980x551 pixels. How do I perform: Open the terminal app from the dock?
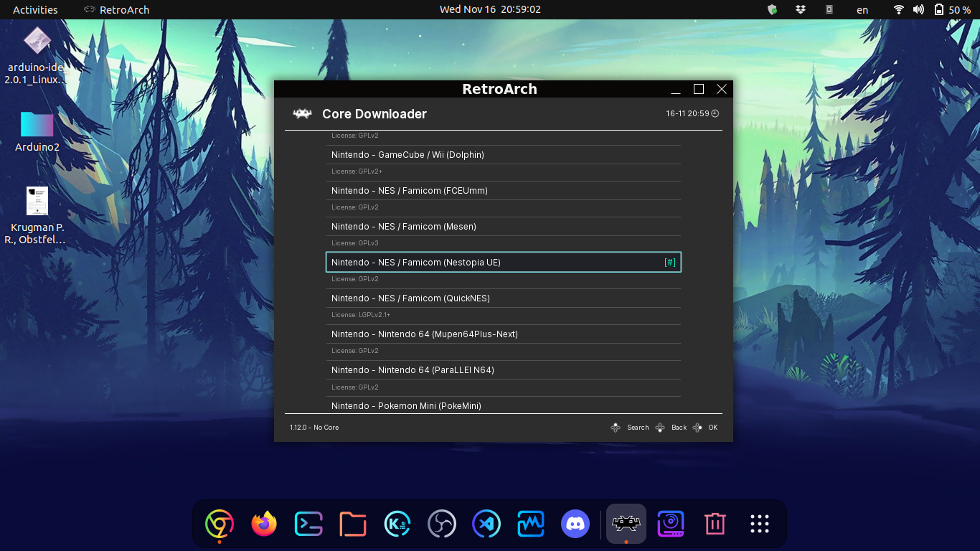point(308,524)
